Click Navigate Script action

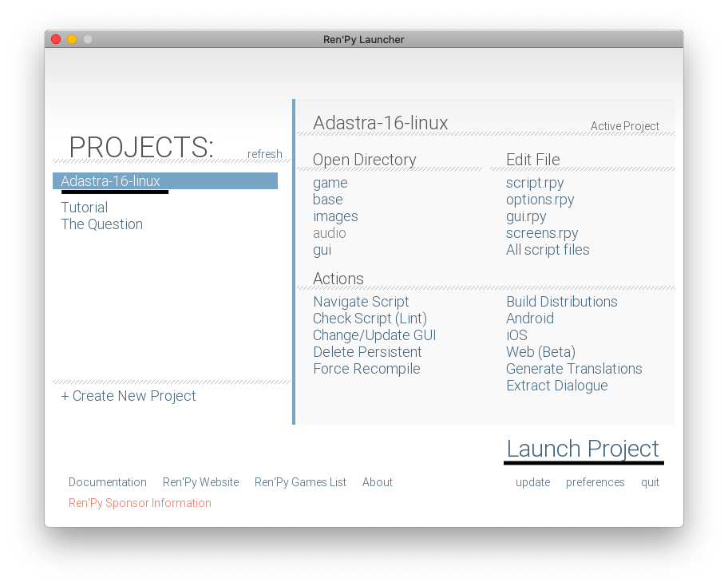tap(361, 302)
